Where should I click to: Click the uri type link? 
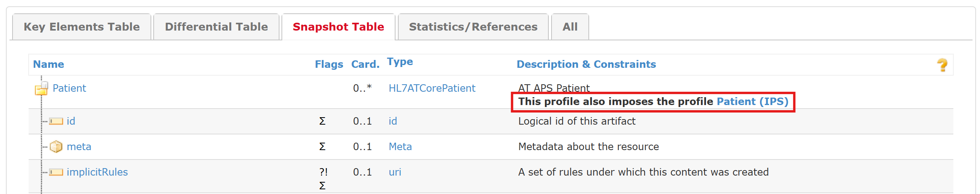[395, 172]
